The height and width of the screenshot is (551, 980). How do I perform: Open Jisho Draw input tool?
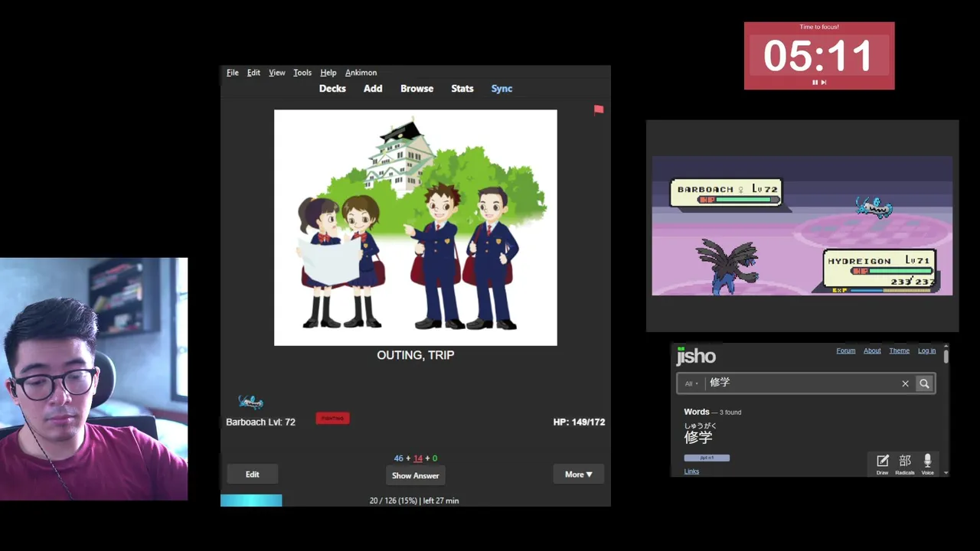click(x=882, y=463)
